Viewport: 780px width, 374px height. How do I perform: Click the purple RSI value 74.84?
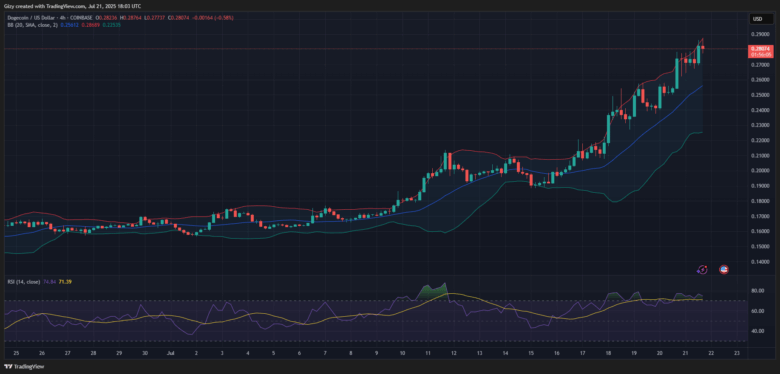pyautogui.click(x=49, y=281)
